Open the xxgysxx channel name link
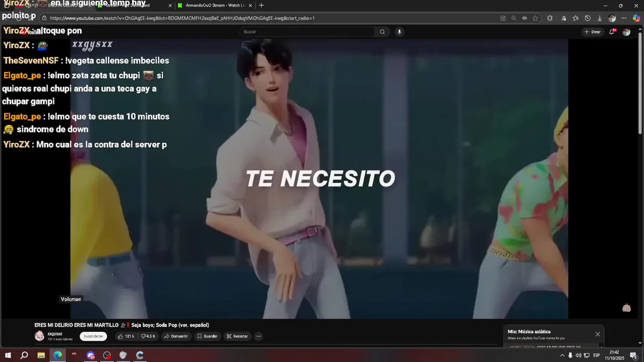This screenshot has width=644, height=362. click(x=55, y=334)
